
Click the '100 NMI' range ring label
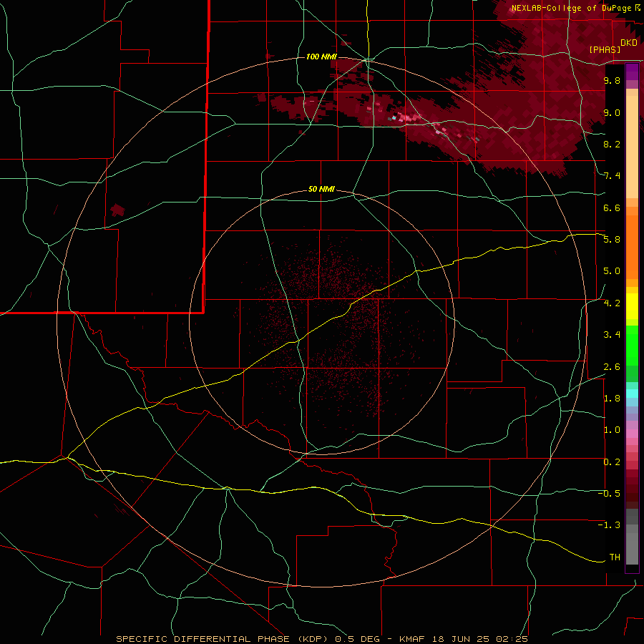(x=321, y=57)
